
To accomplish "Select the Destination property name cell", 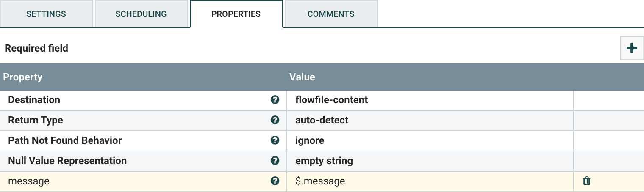I will 34,100.
